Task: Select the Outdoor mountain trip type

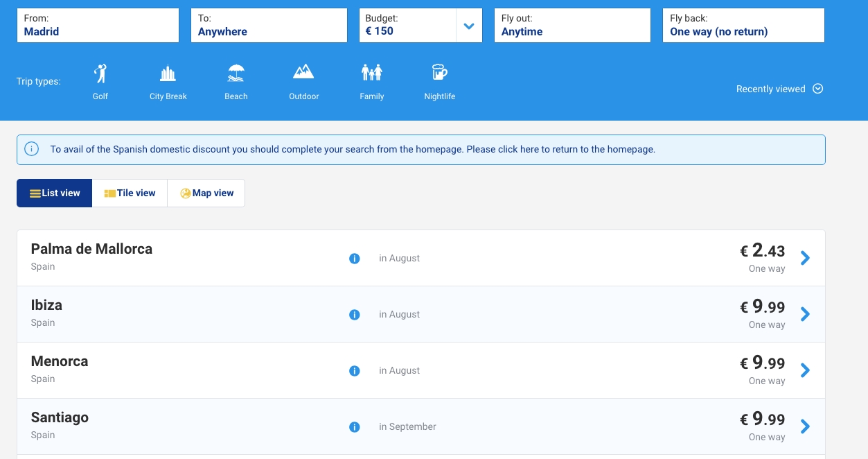Action: tap(303, 72)
